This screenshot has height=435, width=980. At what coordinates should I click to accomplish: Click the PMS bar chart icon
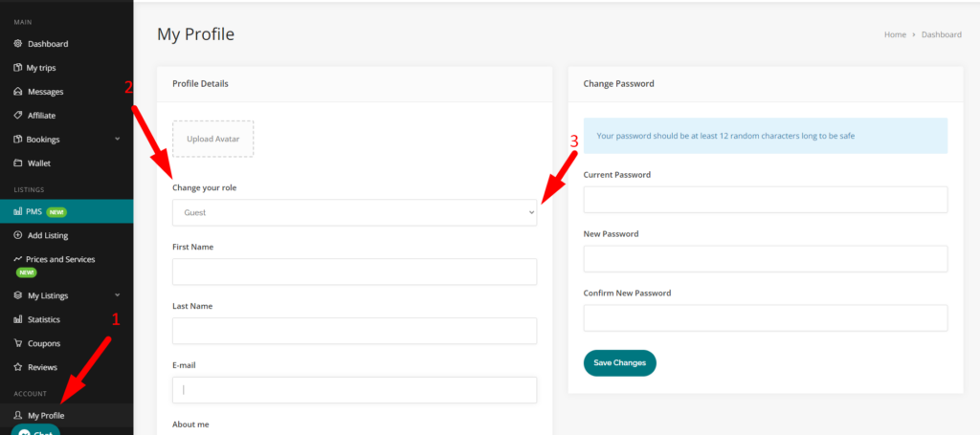click(18, 211)
